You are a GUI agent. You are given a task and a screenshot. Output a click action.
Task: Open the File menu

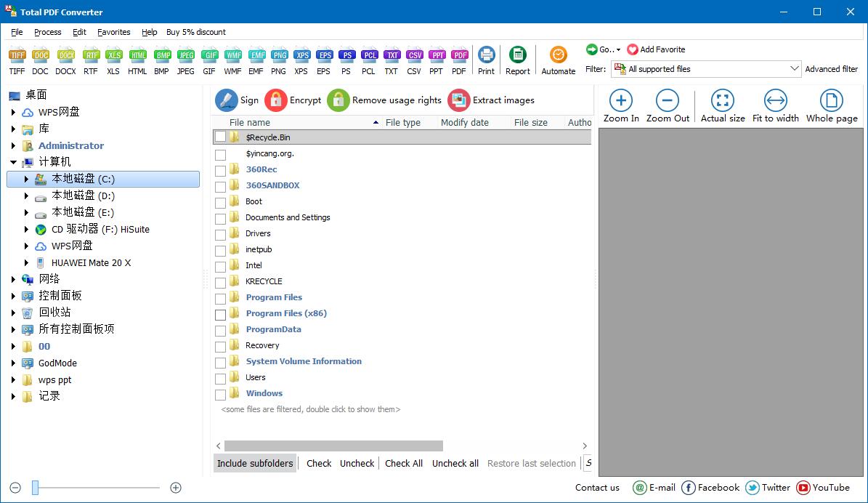click(x=17, y=32)
